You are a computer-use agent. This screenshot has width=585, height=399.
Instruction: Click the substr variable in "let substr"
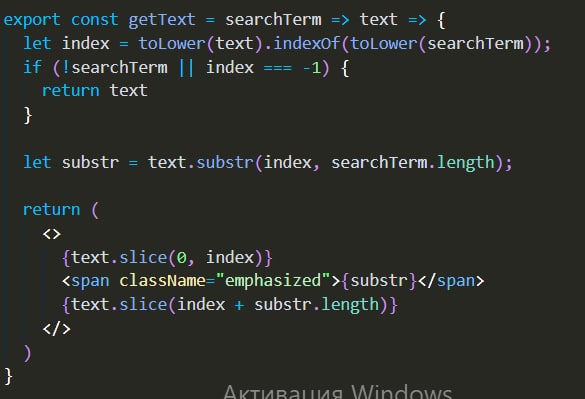click(x=90, y=162)
